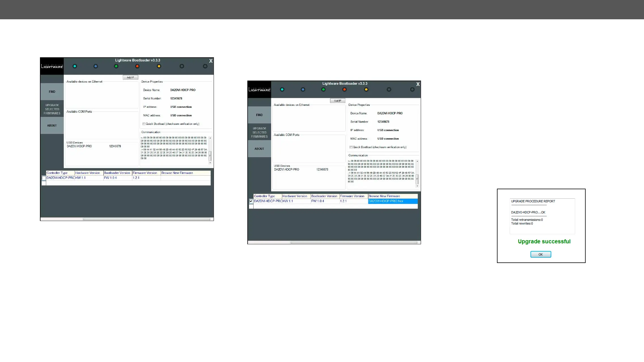Click Communication log scroll-down arrow, left window
Viewport: 644px width, 362px height.
pyautogui.click(x=210, y=163)
